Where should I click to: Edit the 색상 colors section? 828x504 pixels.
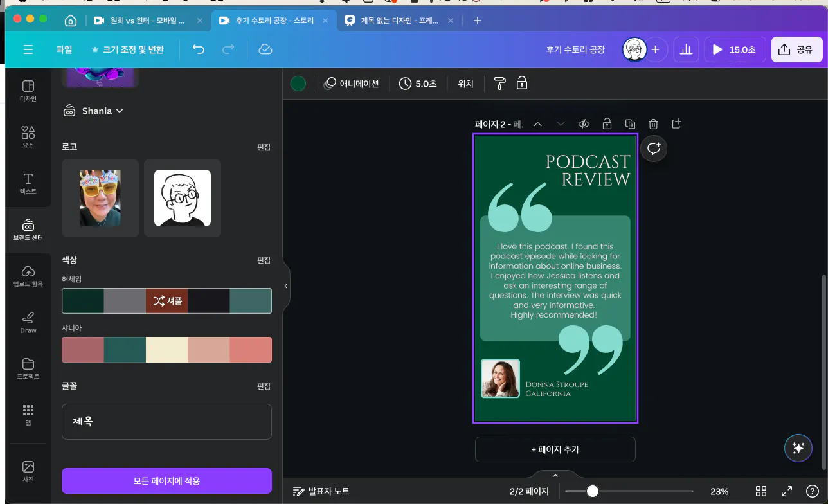[264, 260]
